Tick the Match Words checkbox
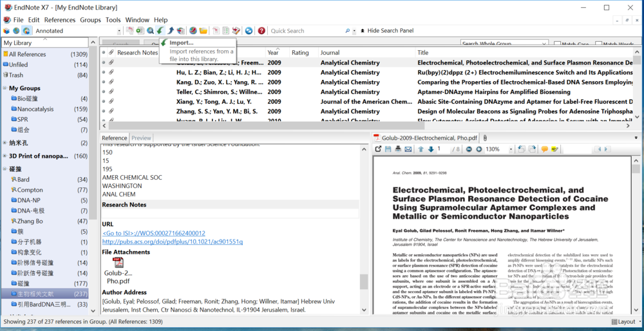This screenshot has height=331, width=644. [599, 44]
